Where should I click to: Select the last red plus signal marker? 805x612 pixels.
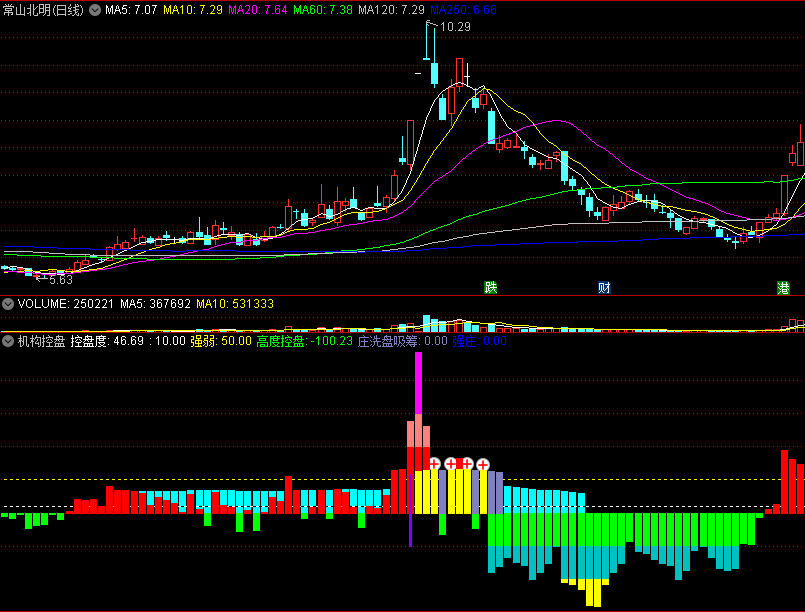coord(483,465)
